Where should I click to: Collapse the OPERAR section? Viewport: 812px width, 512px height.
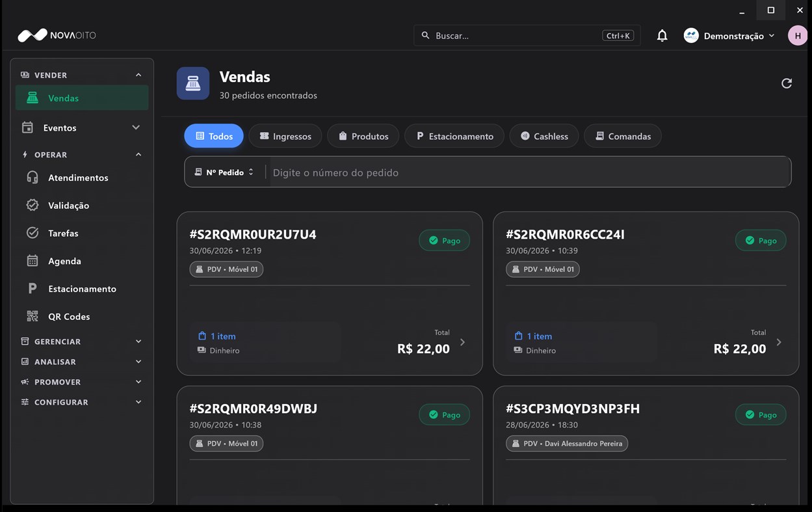[138, 154]
